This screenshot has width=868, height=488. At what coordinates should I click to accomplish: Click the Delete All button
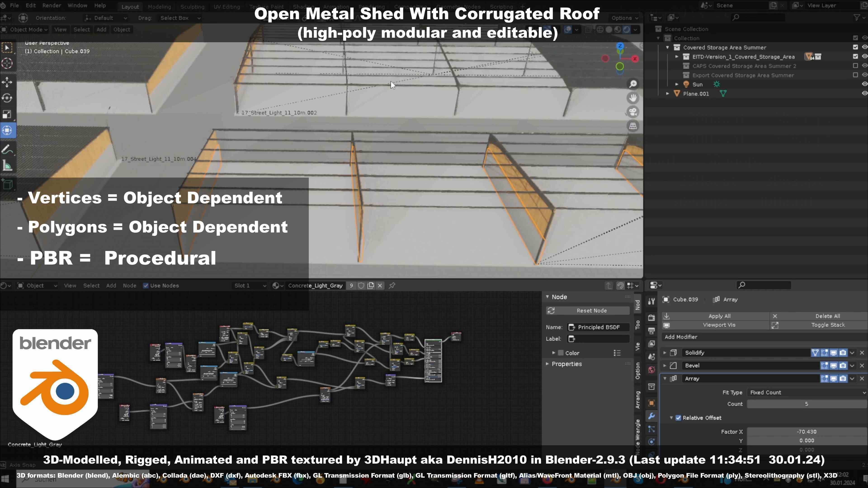click(819, 316)
